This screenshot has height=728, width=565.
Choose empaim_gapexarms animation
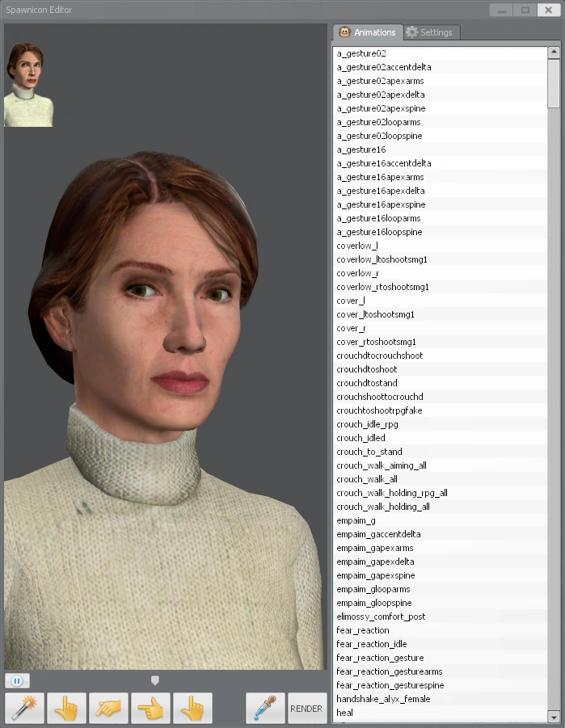pos(440,548)
